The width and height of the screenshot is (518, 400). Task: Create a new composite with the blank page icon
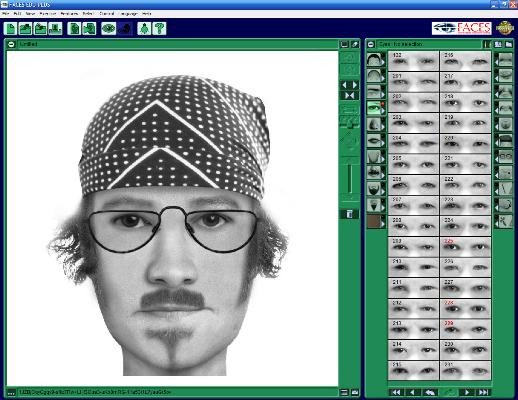10,29
